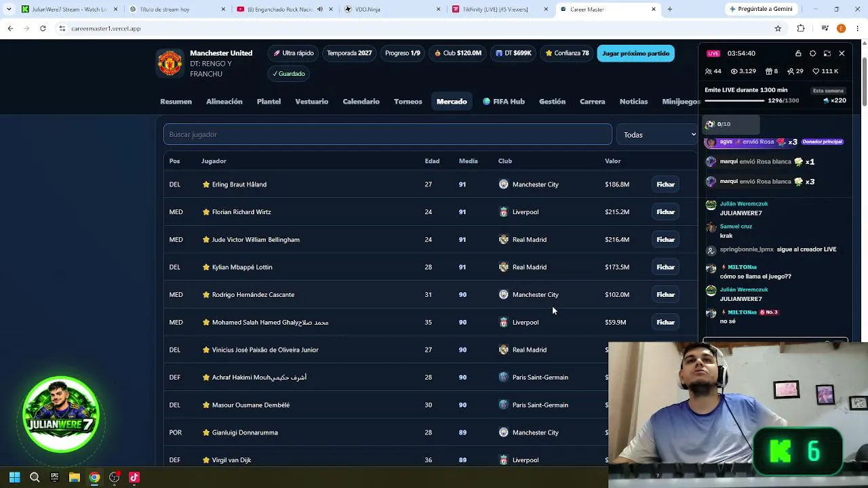Click the pop-out icon in the LIVE panel

point(827,54)
